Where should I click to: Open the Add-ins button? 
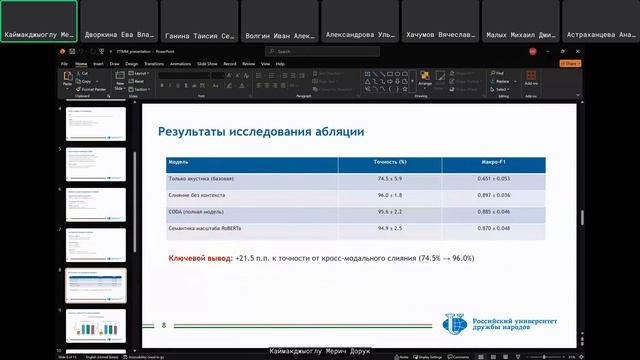tap(531, 78)
